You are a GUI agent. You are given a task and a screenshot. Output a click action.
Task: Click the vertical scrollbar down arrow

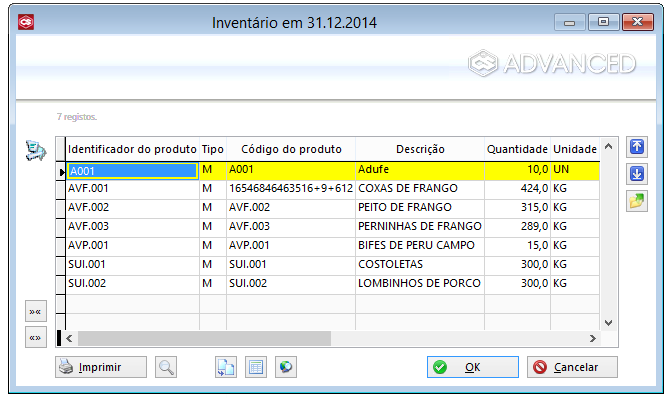[609, 323]
